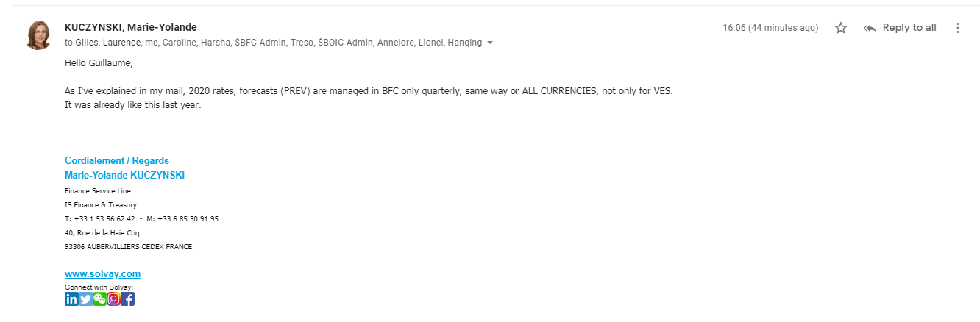The image size is (980, 322).
Task: Click the Cordialement / Regards signature text
Action: tap(117, 160)
